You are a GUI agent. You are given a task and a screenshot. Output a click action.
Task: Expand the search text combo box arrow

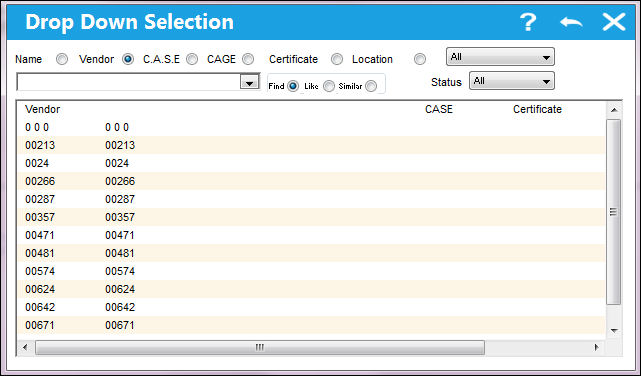click(249, 83)
